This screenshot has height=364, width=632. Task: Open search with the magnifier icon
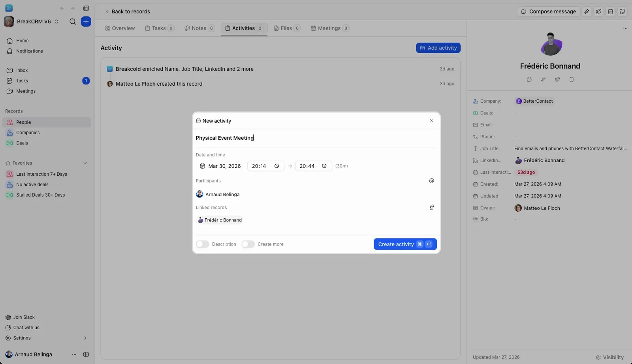coord(73,22)
